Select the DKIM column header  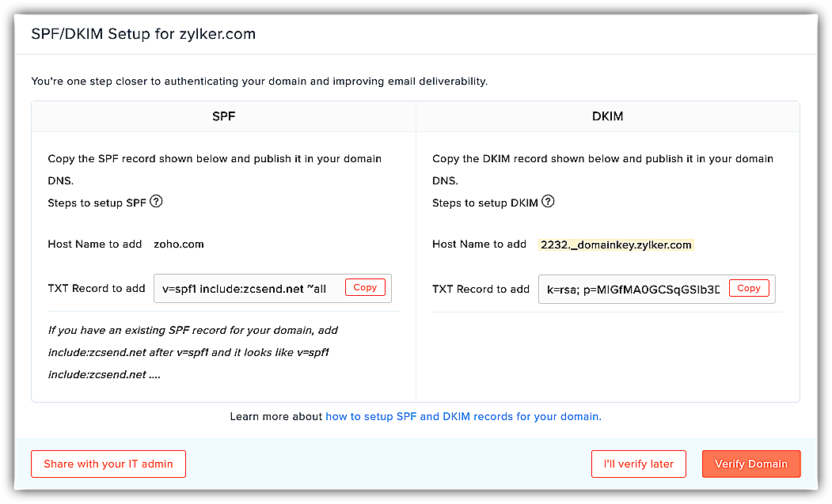click(x=607, y=116)
